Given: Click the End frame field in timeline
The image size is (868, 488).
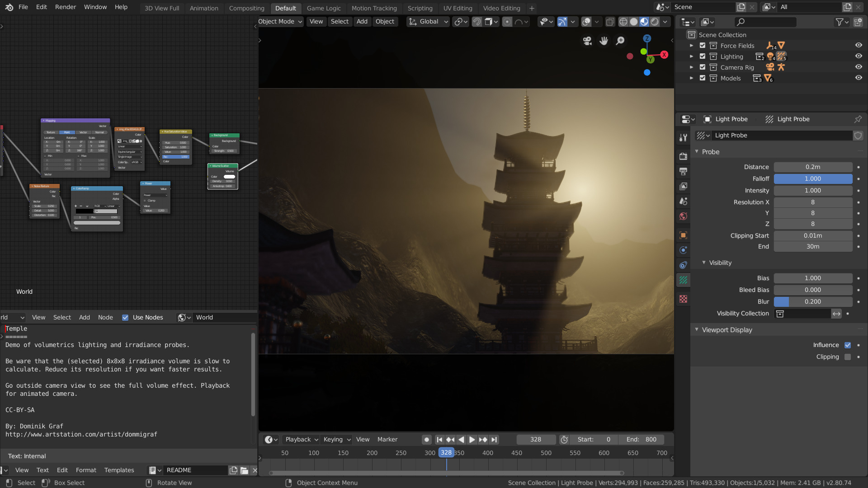Looking at the screenshot, I should [641, 440].
